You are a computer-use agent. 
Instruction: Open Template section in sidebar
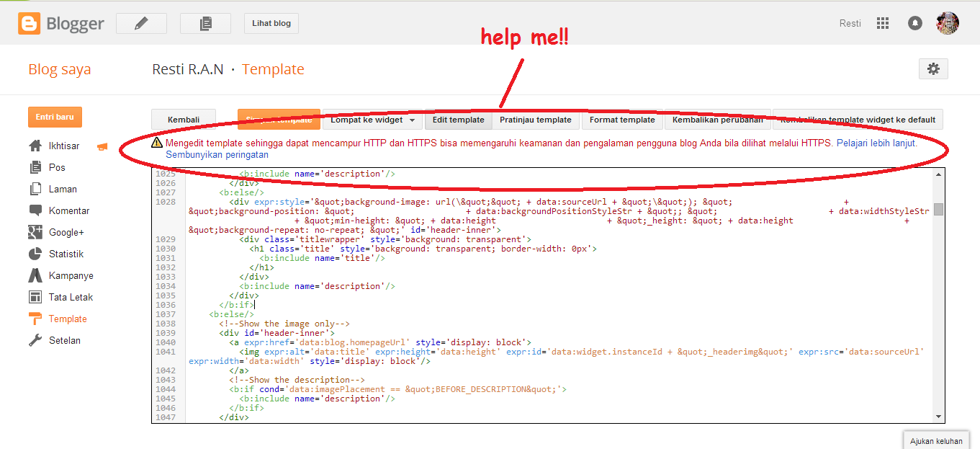click(x=68, y=319)
